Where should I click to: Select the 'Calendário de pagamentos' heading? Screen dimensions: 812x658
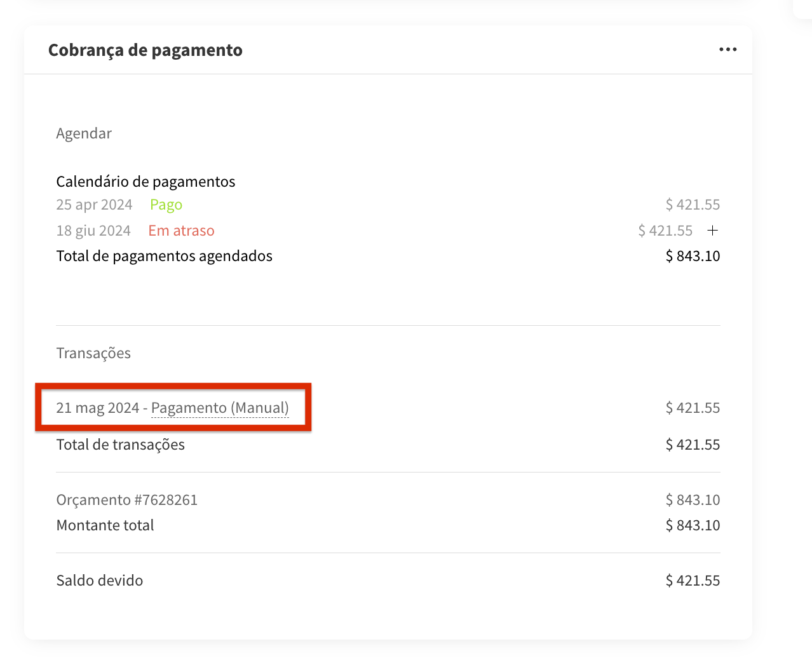145,182
